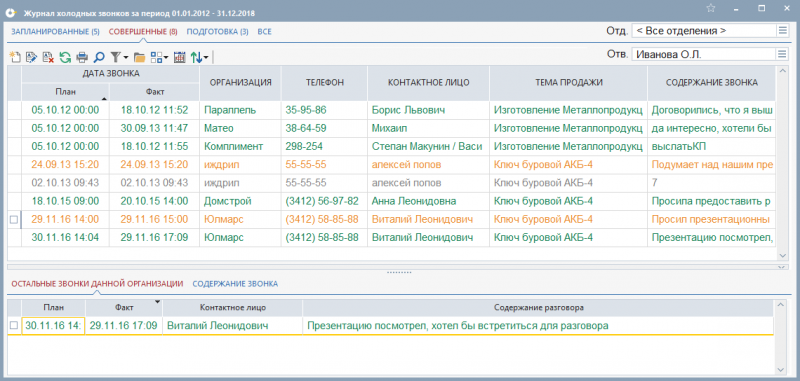
Task: Sort lower panel by Факт column
Action: point(124,308)
